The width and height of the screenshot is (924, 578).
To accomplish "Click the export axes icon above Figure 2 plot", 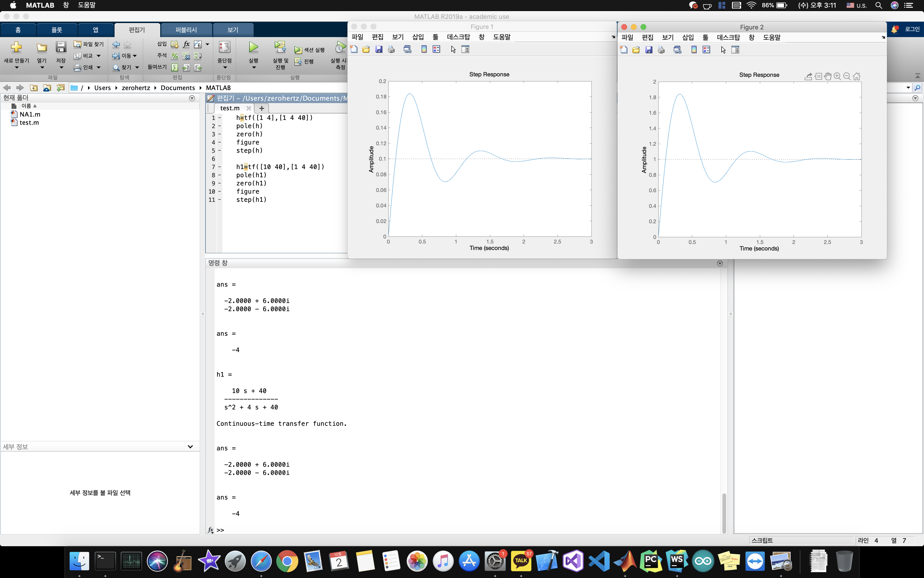I will pyautogui.click(x=808, y=76).
